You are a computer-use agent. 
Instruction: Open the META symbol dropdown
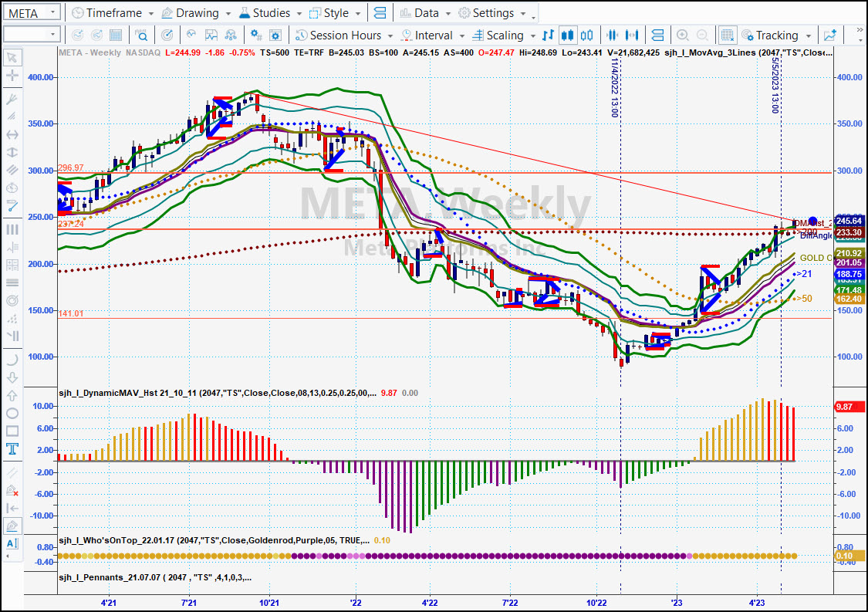[x=52, y=12]
